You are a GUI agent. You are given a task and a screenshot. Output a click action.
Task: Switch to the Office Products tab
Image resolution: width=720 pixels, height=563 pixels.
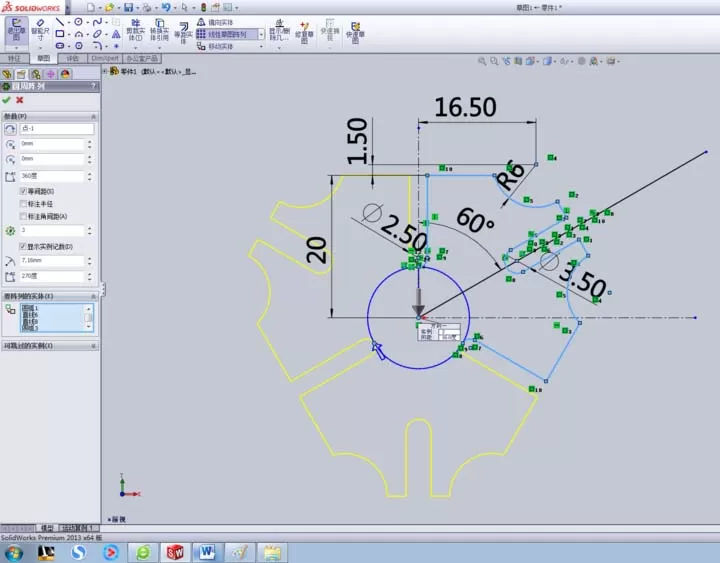point(142,58)
